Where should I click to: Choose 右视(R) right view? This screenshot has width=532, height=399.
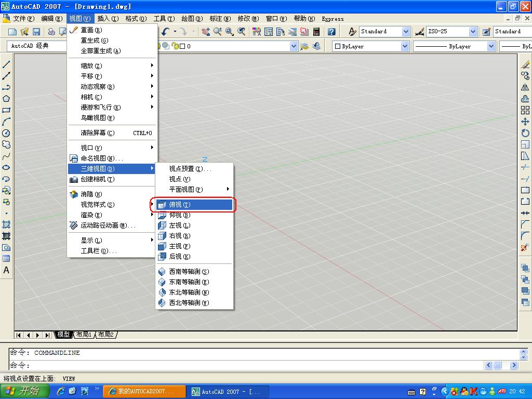coord(194,236)
